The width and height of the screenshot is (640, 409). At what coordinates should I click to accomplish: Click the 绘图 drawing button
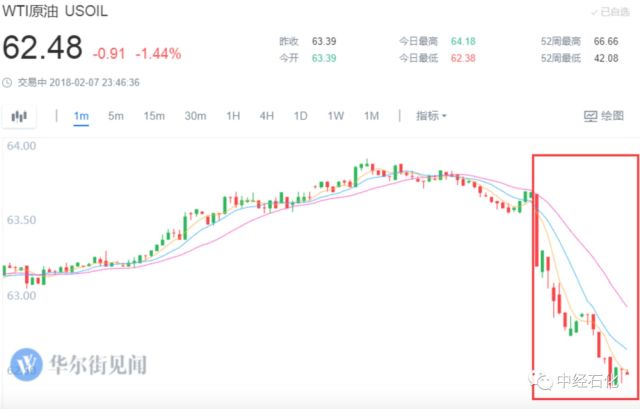[603, 116]
